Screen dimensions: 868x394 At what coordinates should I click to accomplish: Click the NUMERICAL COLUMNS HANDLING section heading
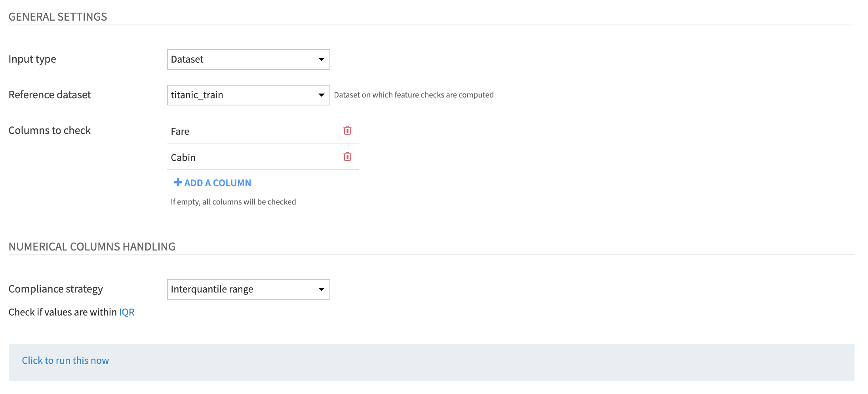[x=92, y=247]
